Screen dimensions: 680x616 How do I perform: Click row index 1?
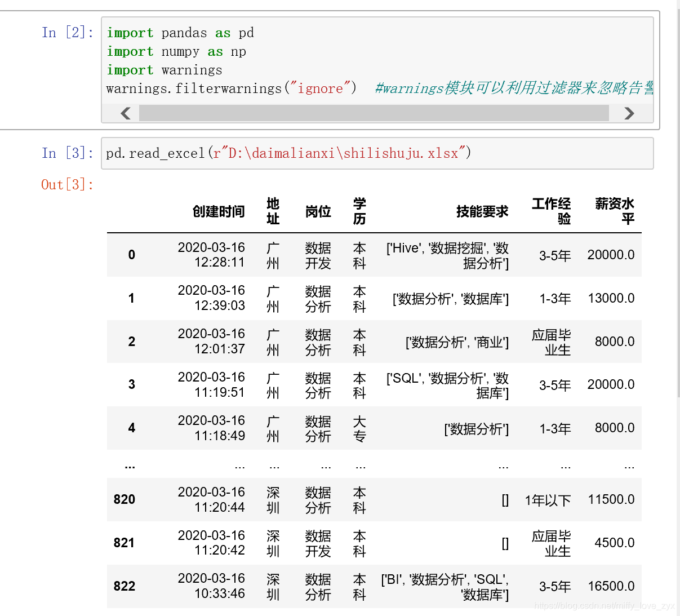coord(131,298)
